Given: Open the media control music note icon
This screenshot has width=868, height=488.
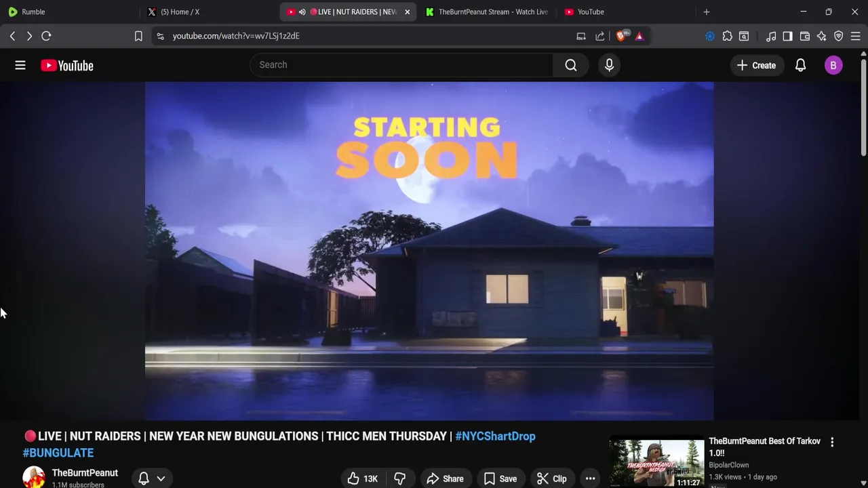Looking at the screenshot, I should 771,36.
